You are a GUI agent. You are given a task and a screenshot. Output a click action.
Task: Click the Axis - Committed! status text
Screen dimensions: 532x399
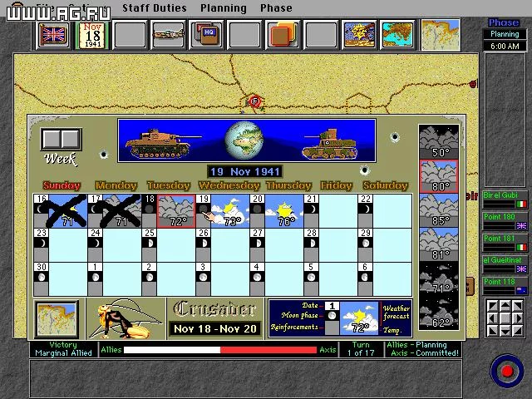pos(425,353)
